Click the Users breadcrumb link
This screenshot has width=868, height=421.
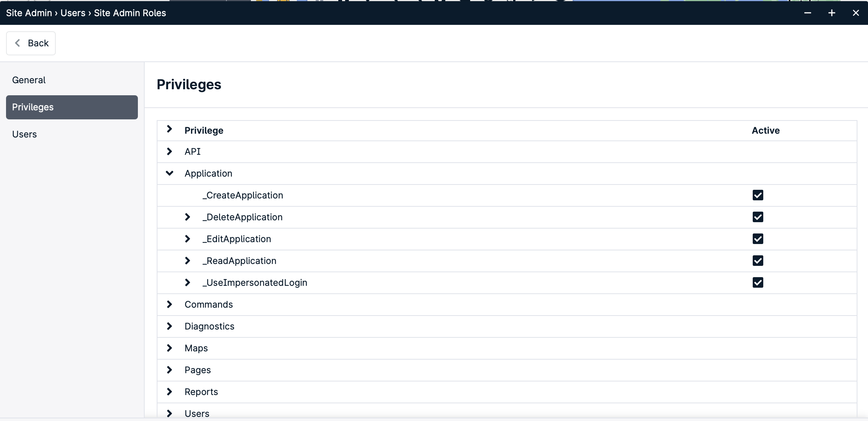click(73, 13)
